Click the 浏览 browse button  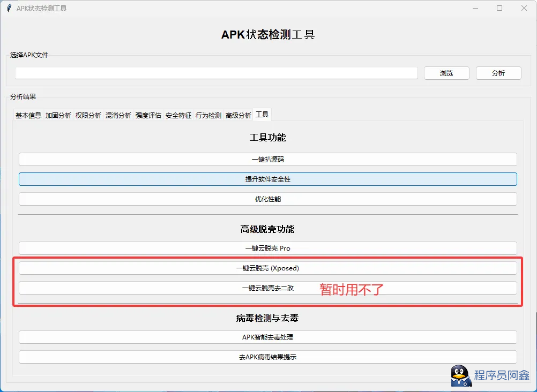point(446,73)
